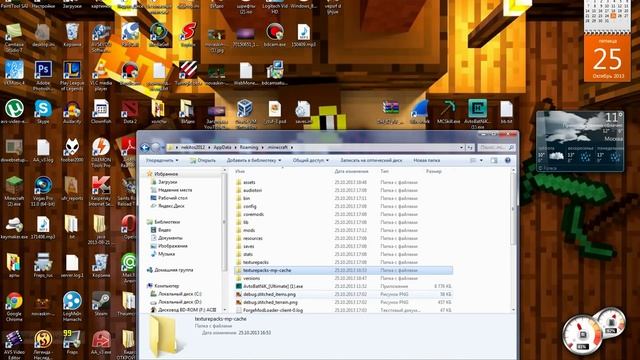Open the Упорядочить dropdown menu
The height and width of the screenshot is (360, 640).
(162, 160)
